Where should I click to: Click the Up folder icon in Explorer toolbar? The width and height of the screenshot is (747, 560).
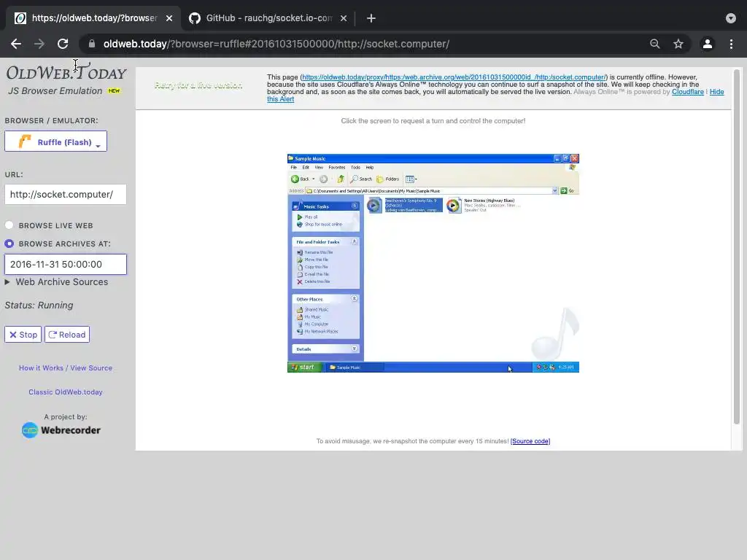(341, 179)
